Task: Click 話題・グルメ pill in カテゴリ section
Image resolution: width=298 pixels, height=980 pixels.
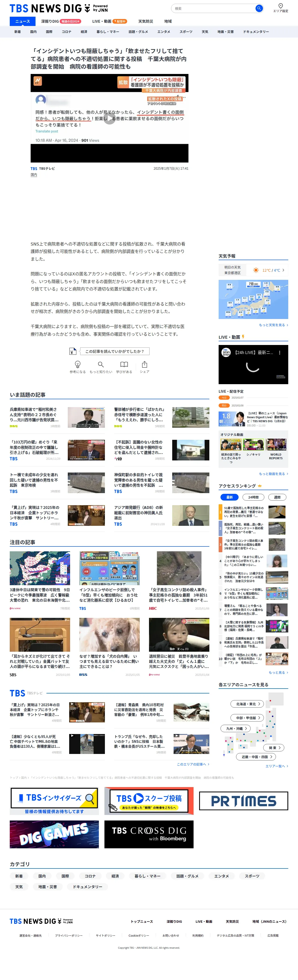Action: (x=187, y=876)
